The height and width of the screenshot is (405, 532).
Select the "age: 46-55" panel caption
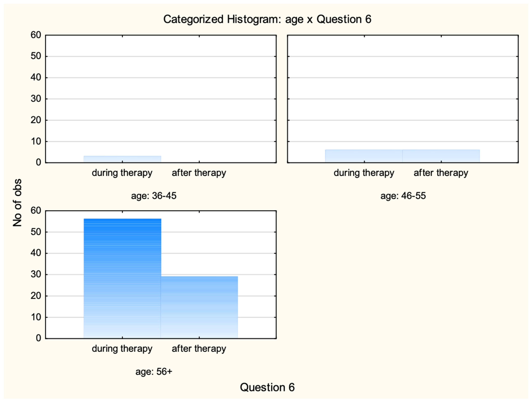pos(403,196)
